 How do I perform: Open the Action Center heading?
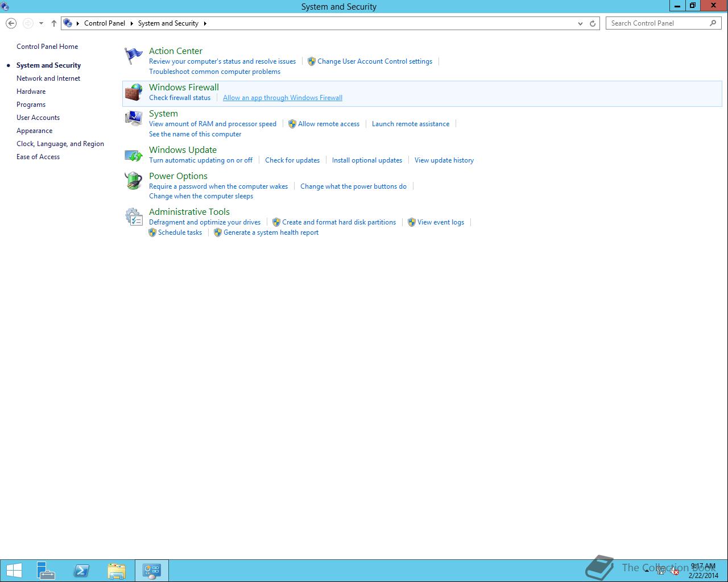[x=176, y=51]
